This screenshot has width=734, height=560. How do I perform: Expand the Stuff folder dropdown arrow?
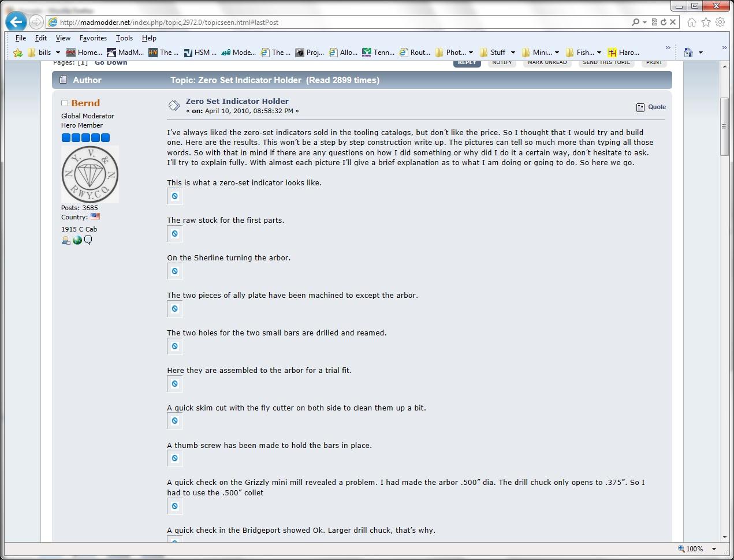tap(513, 53)
